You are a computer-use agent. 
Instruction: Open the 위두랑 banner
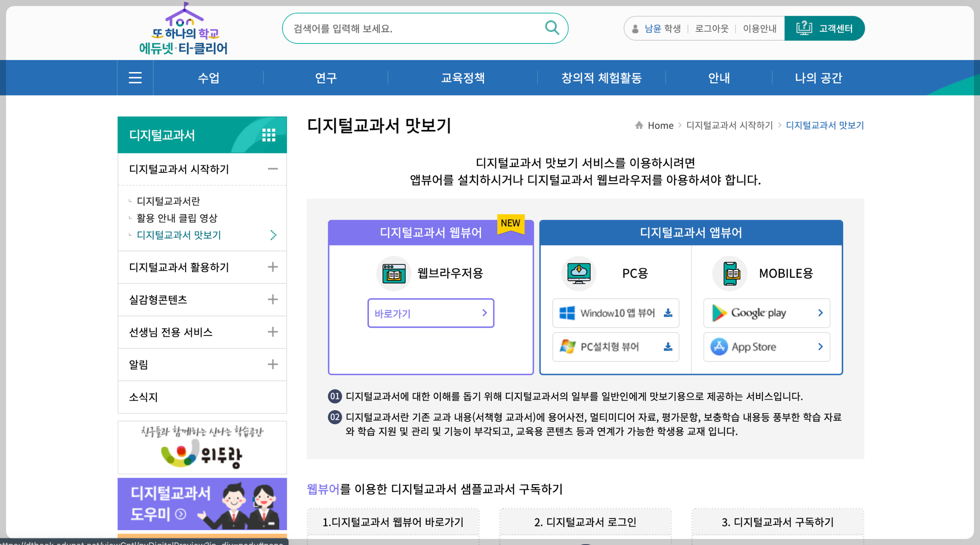pyautogui.click(x=202, y=448)
